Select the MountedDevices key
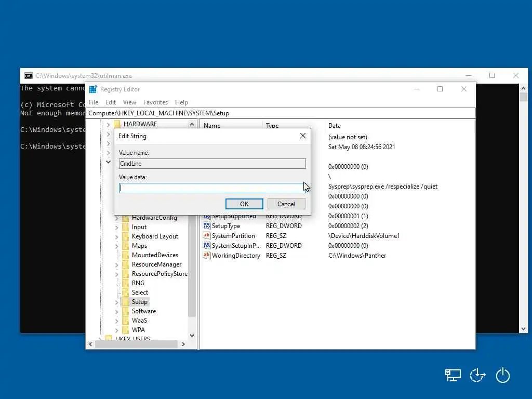Image resolution: width=532 pixels, height=399 pixels. (x=155, y=255)
